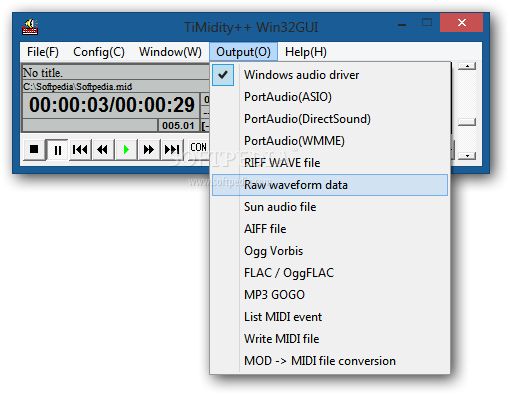The image size is (510, 395).
Task: Select AIFF file output
Action: (330, 229)
